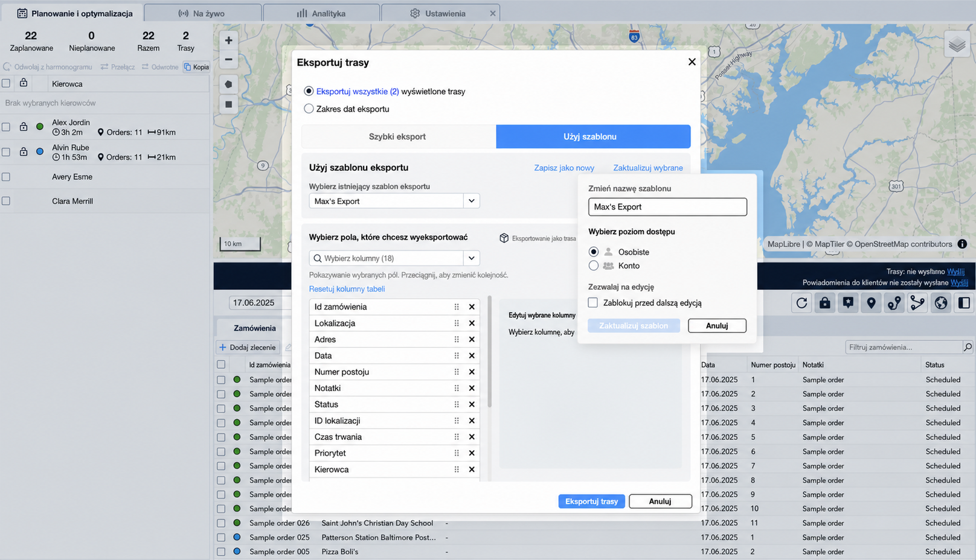Select Eksportuj wszystkie radio option
This screenshot has width=976, height=560.
pos(309,91)
